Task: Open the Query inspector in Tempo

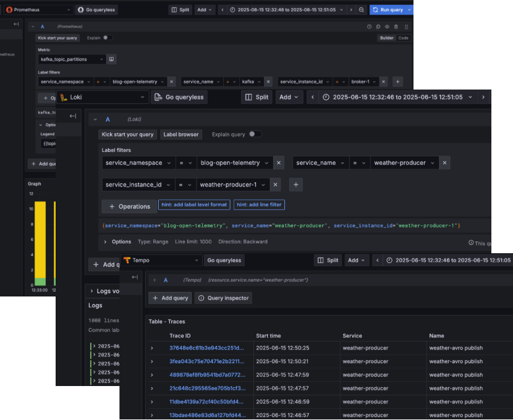Action: coord(224,298)
